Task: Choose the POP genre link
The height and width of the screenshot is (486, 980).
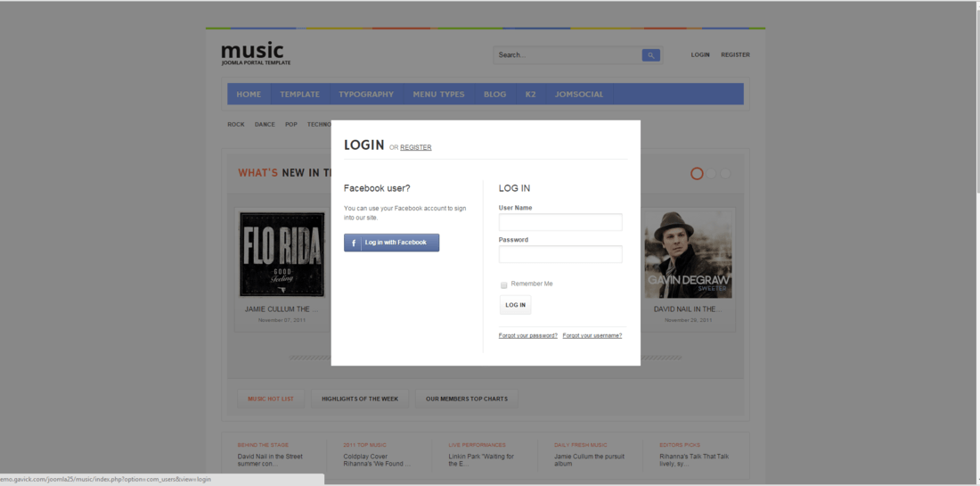Action: (x=291, y=125)
